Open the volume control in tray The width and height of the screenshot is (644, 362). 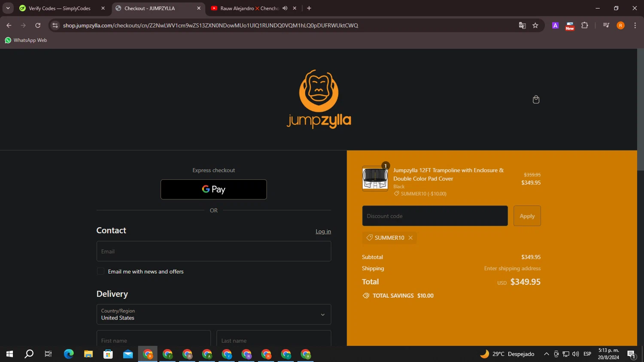575,354
